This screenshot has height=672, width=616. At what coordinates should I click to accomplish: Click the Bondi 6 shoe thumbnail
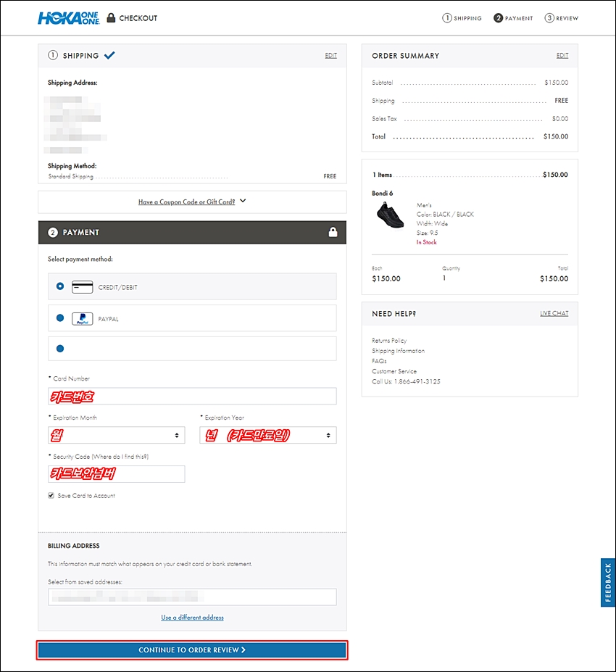pos(390,217)
